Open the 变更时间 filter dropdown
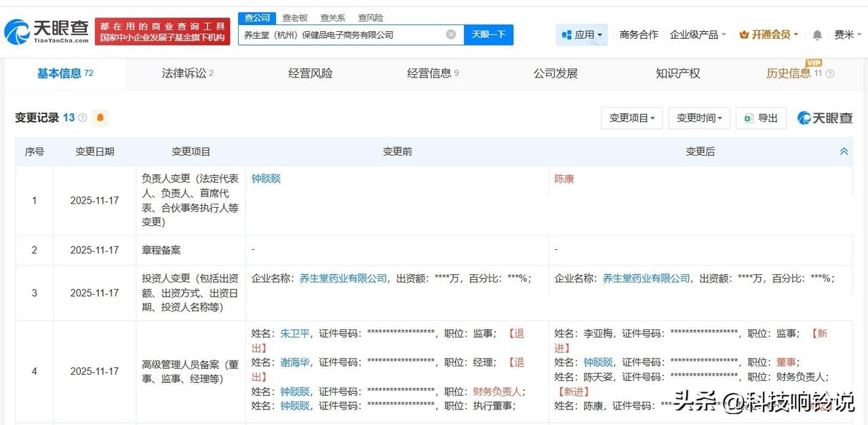Screen dimensions: 868x425 tap(699, 118)
